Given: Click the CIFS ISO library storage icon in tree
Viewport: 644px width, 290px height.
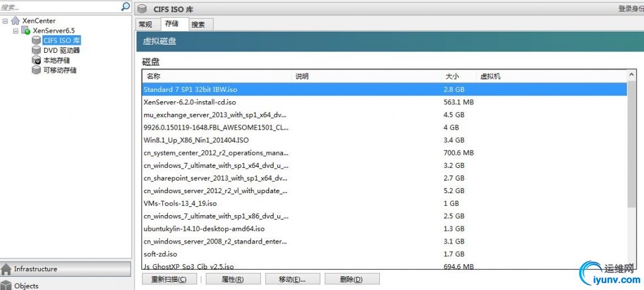Looking at the screenshot, I should tap(36, 40).
